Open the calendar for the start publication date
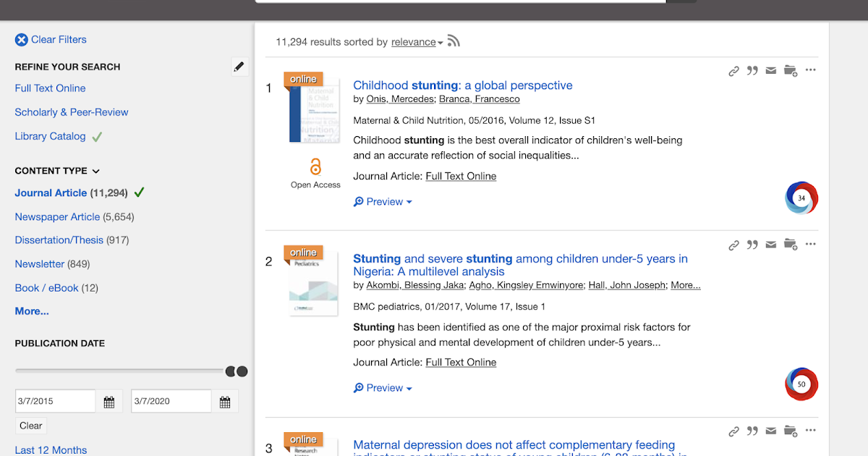Screen dimensions: 868x456 coord(109,401)
